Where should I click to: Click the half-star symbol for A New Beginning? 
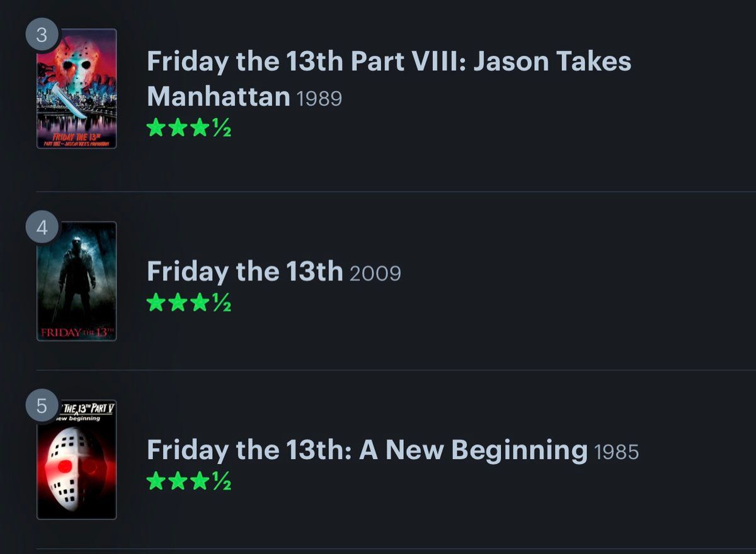coord(221,482)
